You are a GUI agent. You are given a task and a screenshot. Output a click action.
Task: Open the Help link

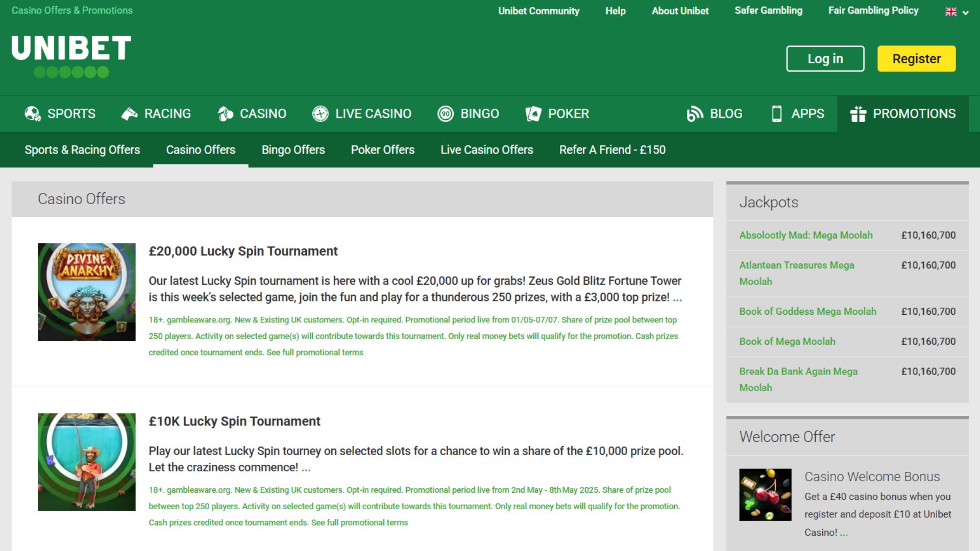pyautogui.click(x=616, y=11)
